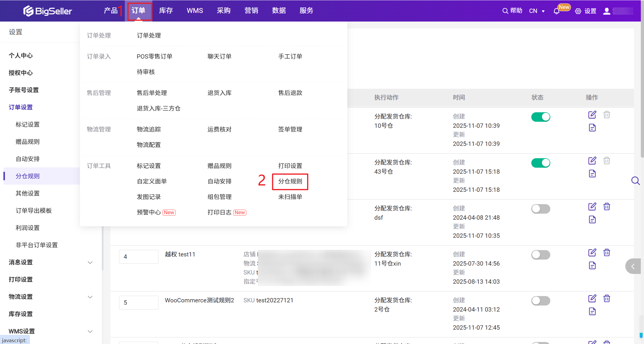Click the magnifier icon at right edge
Image resolution: width=644 pixels, height=344 pixels.
[635, 181]
